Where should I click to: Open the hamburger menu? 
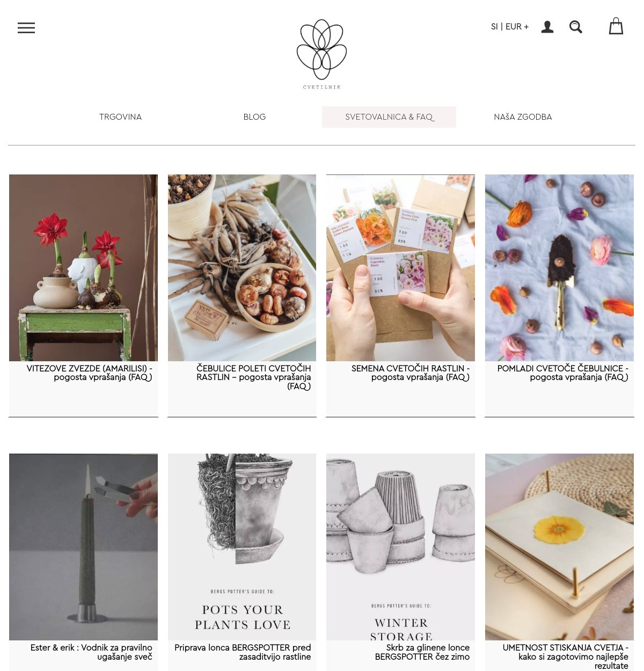pos(26,28)
